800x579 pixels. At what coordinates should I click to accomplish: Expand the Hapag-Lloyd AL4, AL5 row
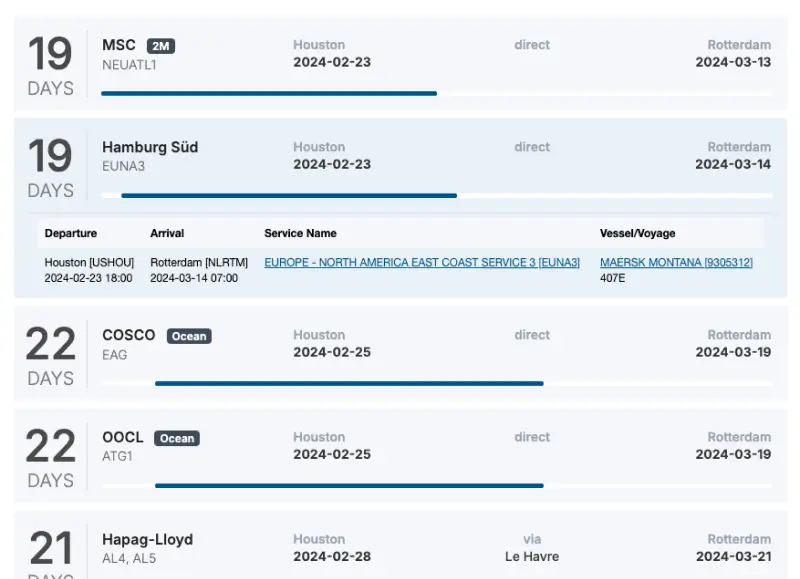[401, 545]
